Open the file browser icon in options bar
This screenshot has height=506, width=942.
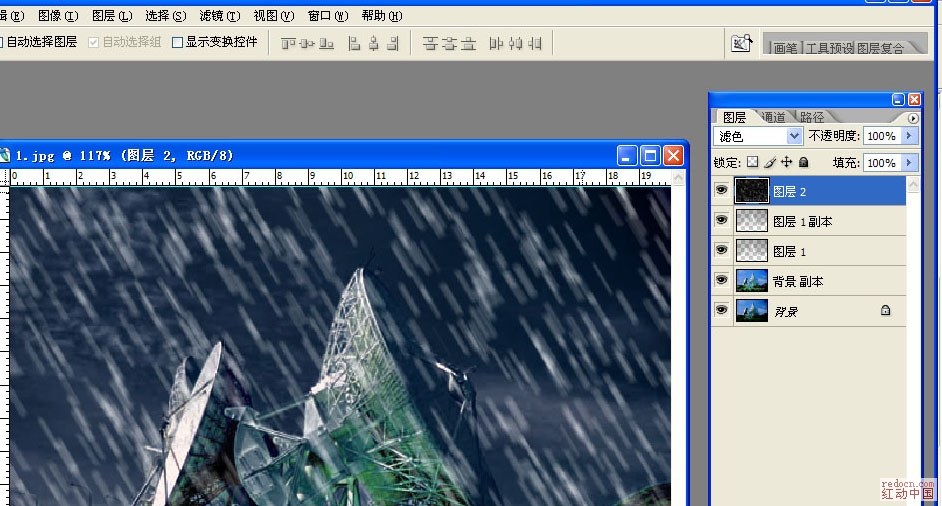click(x=741, y=43)
